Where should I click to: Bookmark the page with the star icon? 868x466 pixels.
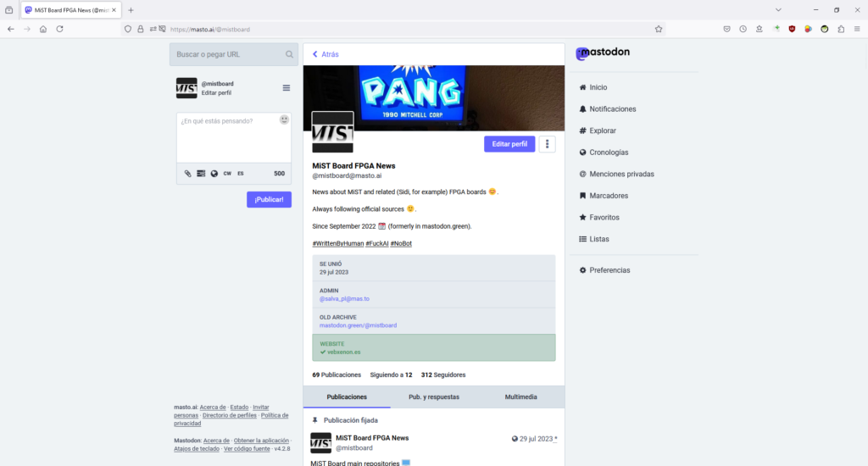coord(658,30)
